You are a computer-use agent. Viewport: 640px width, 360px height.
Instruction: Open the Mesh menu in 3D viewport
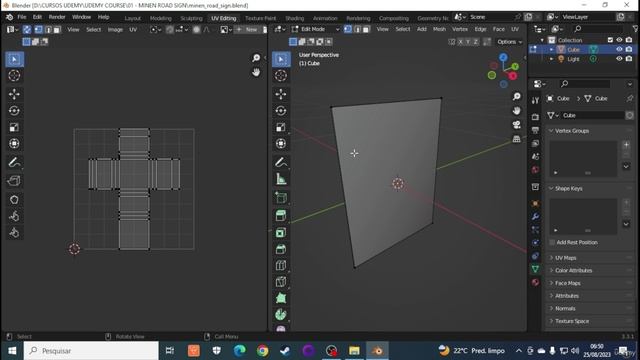439,29
